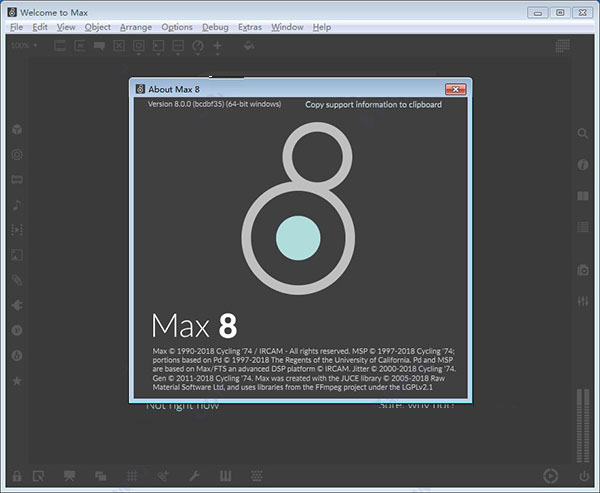Open the Extras menu

pos(250,27)
